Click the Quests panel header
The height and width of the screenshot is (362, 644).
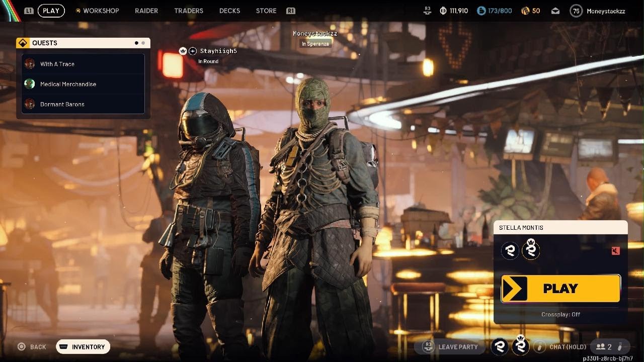(x=83, y=43)
